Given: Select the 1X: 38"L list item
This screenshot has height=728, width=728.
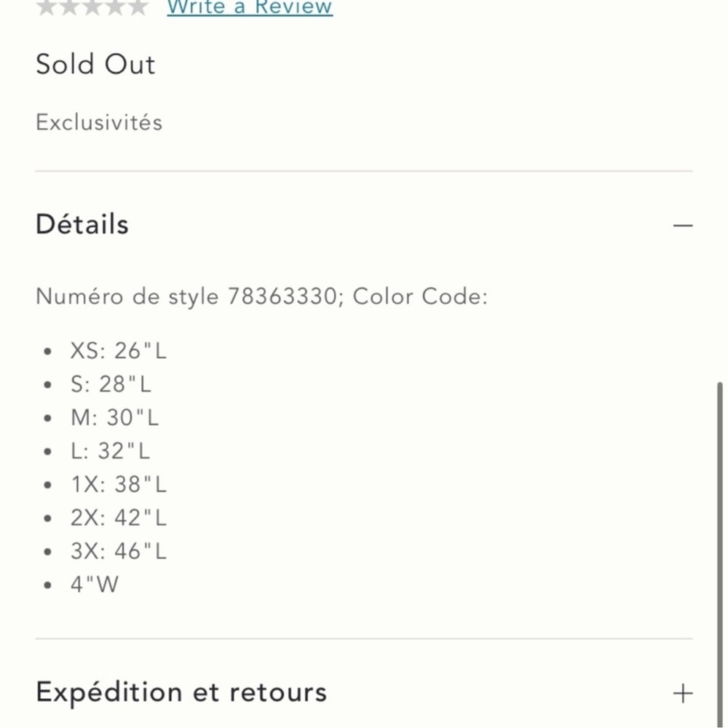Looking at the screenshot, I should [118, 485].
